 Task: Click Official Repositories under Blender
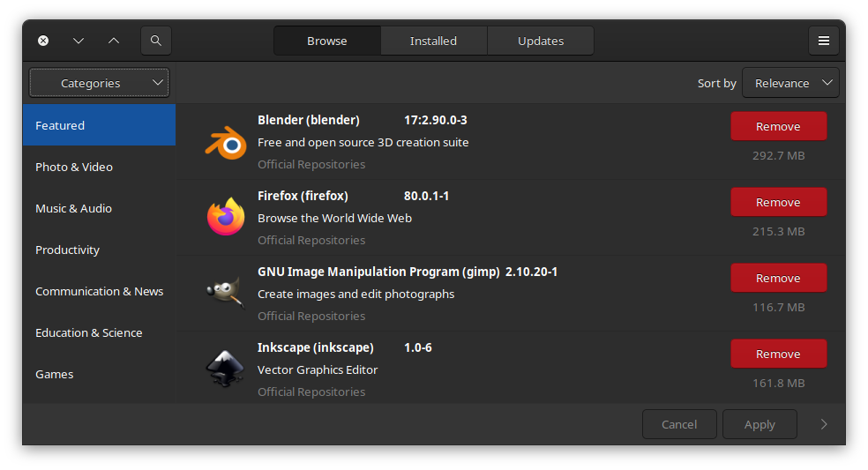[311, 164]
